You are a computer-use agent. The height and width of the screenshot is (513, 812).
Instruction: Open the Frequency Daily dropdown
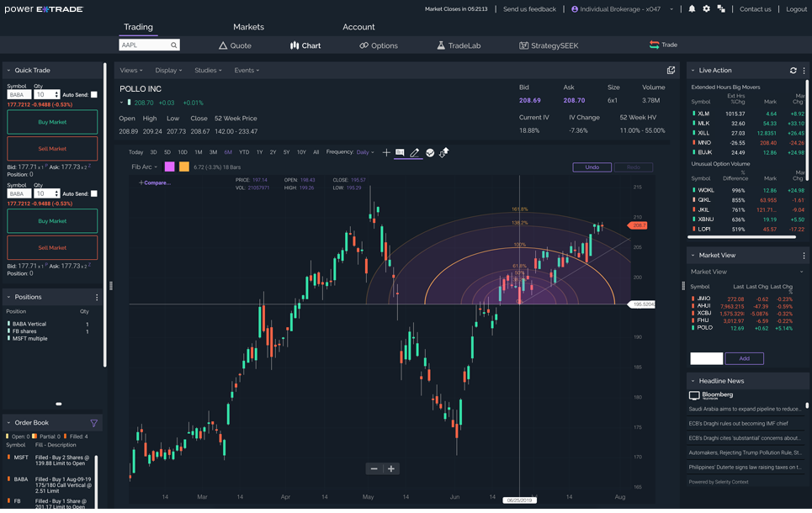365,152
